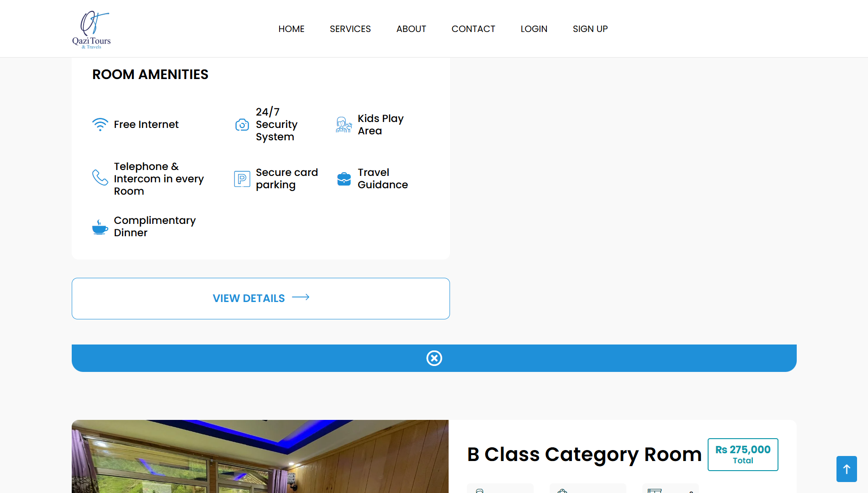Click the telephone handset icon
Image resolution: width=868 pixels, height=493 pixels.
click(x=100, y=178)
